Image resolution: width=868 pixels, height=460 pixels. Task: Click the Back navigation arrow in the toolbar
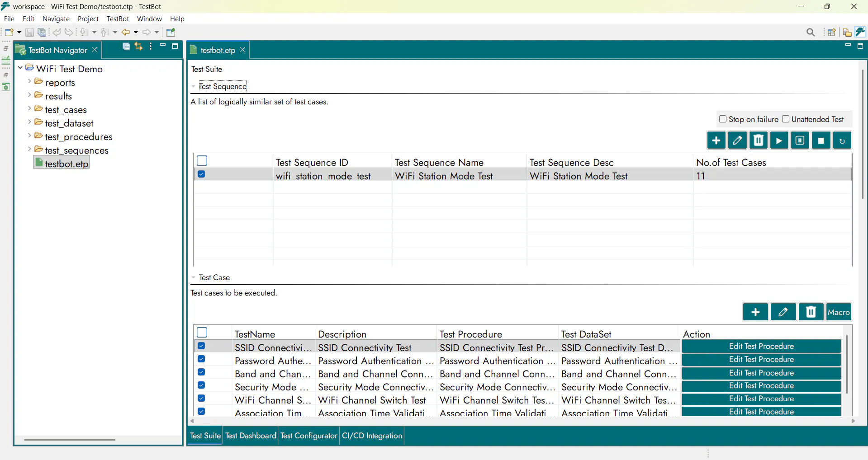pyautogui.click(x=126, y=32)
